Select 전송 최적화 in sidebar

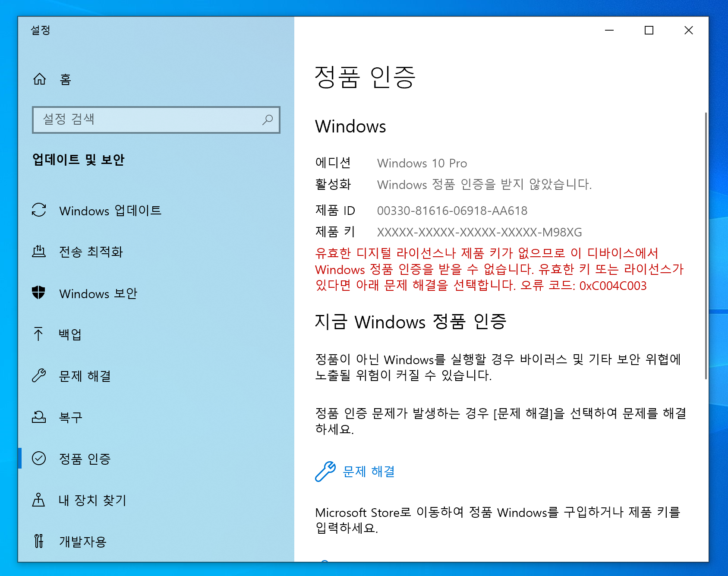[156, 252]
